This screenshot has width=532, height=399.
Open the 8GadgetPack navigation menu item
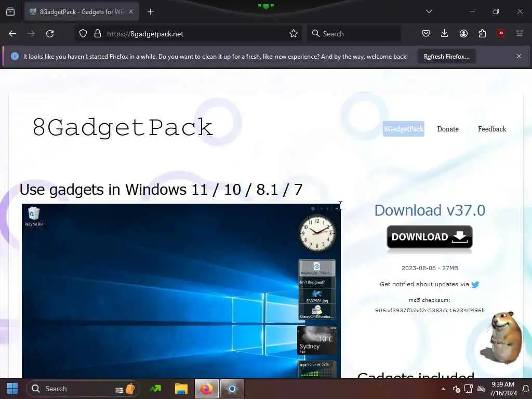tap(403, 129)
